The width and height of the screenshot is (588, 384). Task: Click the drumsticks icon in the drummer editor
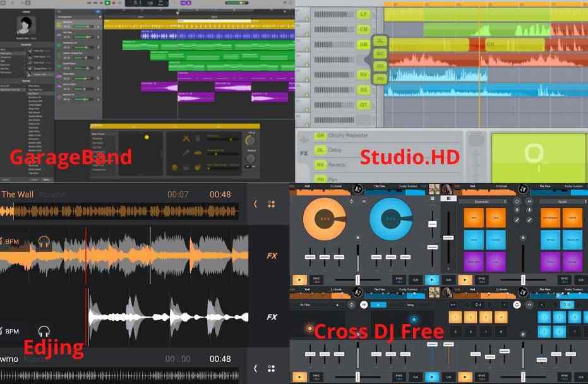[x=186, y=138]
